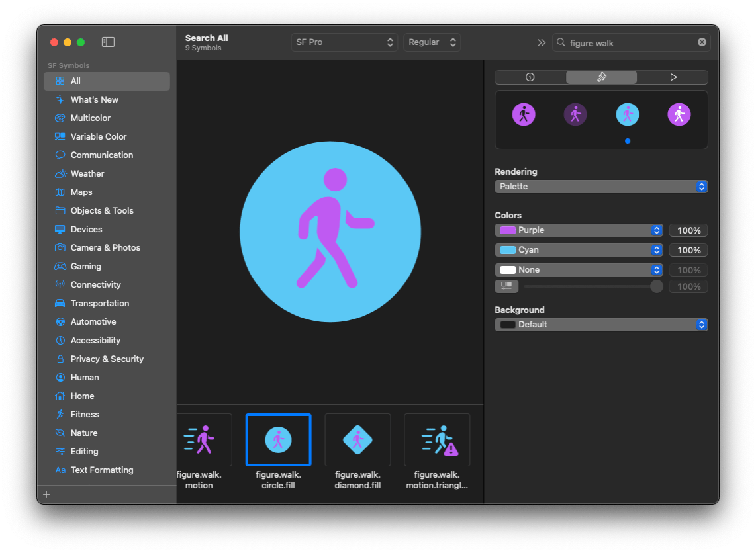Add a custom symbol with the plus button
This screenshot has height=553, width=756.
46,494
